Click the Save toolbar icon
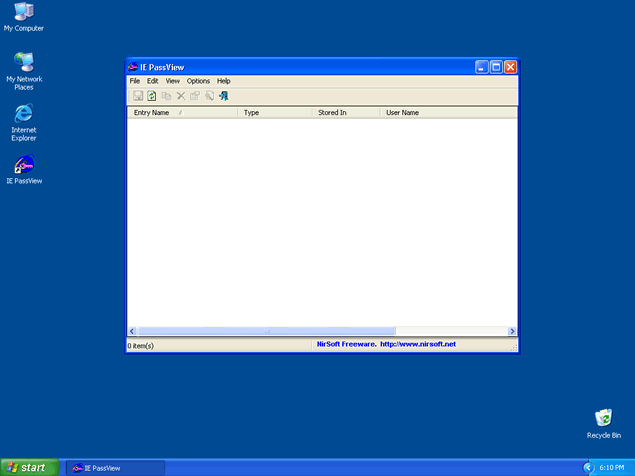This screenshot has height=476, width=635. [x=138, y=96]
